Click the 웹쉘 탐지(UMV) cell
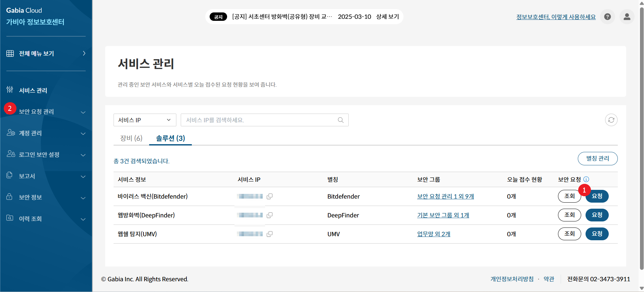 (137, 234)
